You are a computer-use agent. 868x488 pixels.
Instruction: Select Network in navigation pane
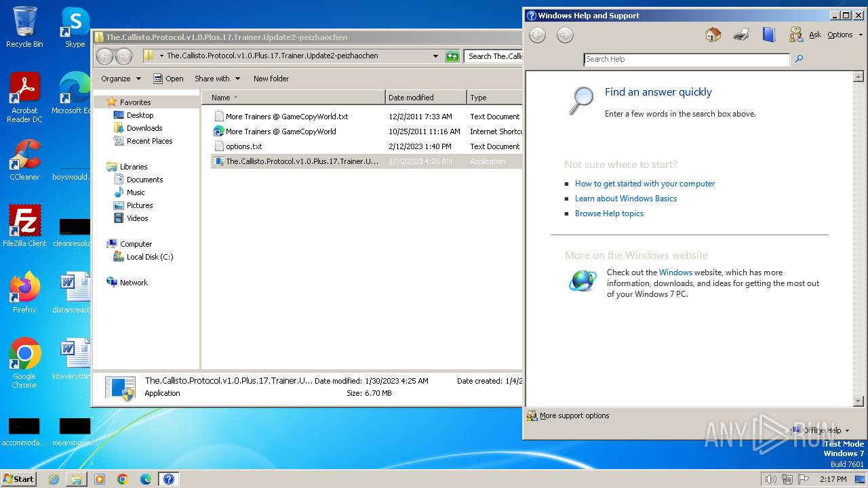pos(134,283)
